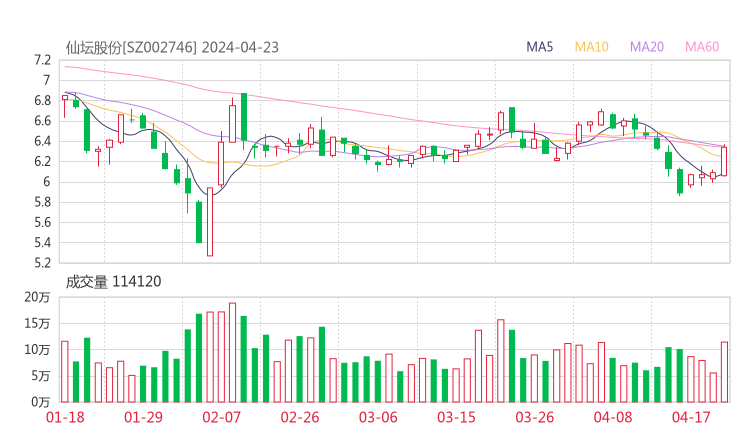Click the chart title 仙坛股份[SZ002746] 2024-04-23
The width and height of the screenshot is (740, 440).
(172, 47)
